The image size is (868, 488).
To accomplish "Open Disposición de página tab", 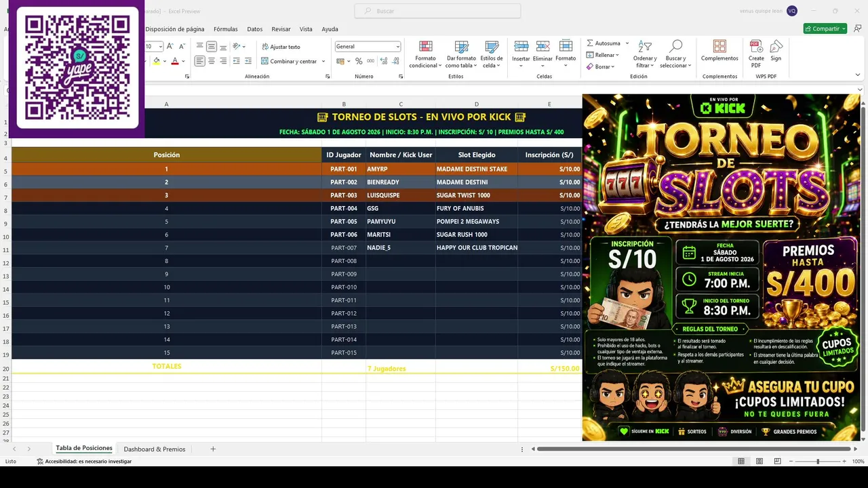I will pyautogui.click(x=174, y=29).
